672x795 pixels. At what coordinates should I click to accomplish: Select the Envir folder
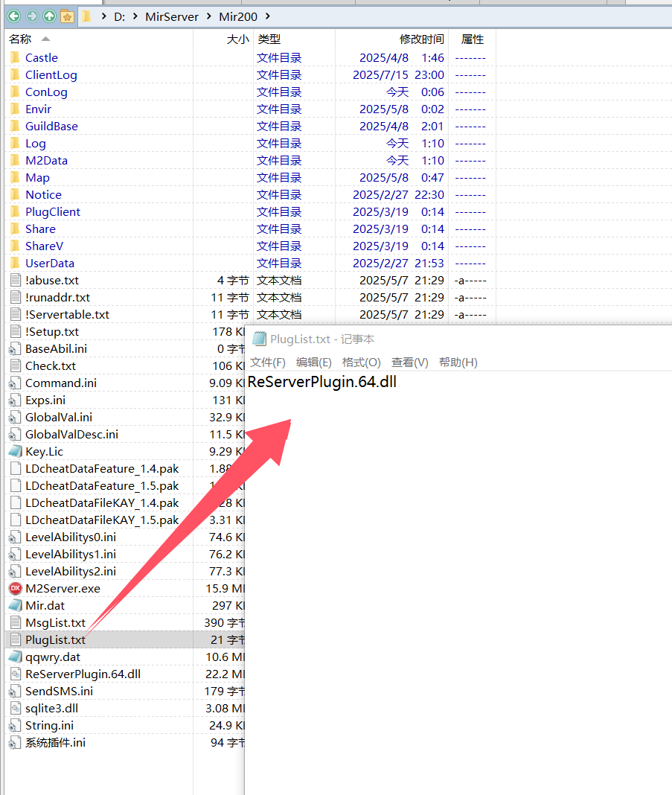(38, 109)
